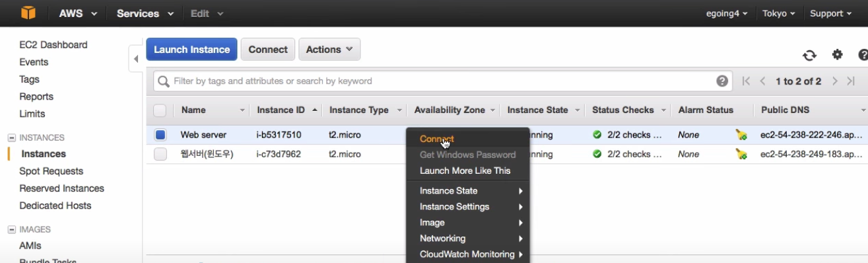Image resolution: width=868 pixels, height=263 pixels.
Task: Open Events in sidebar
Action: pyautogui.click(x=34, y=62)
